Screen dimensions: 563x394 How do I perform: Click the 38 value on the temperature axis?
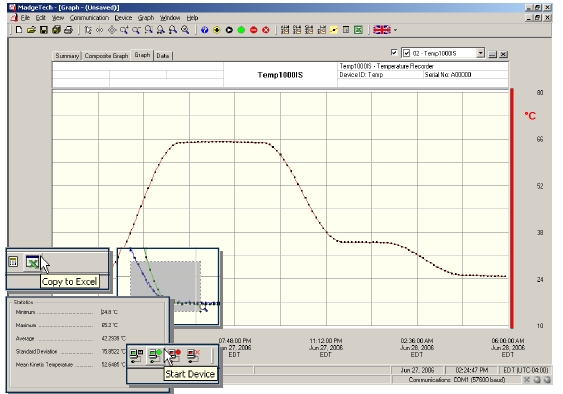[540, 233]
